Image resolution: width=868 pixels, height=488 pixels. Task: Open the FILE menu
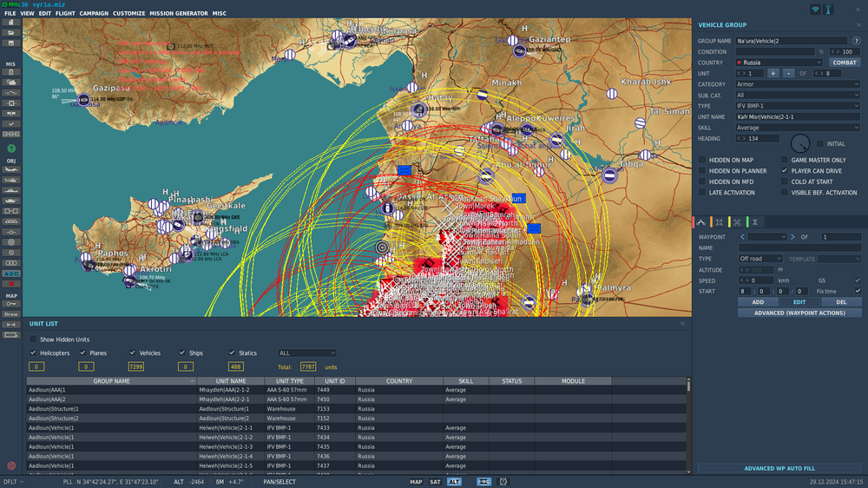(x=10, y=13)
